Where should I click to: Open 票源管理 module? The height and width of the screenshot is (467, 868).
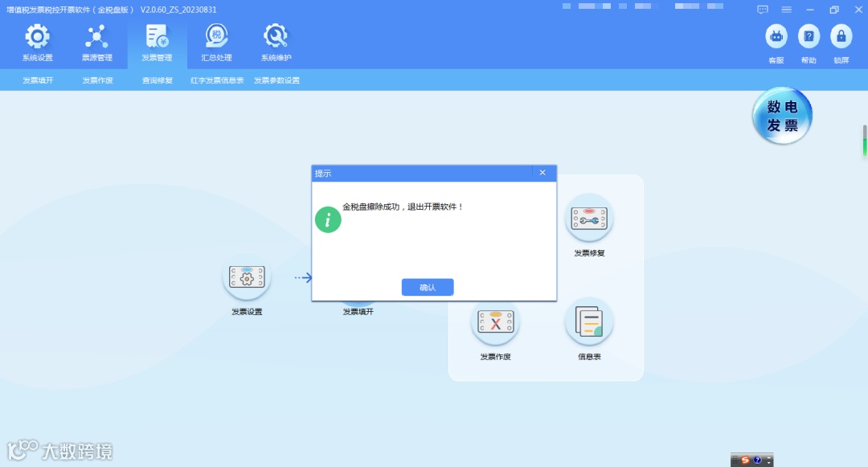(x=97, y=37)
